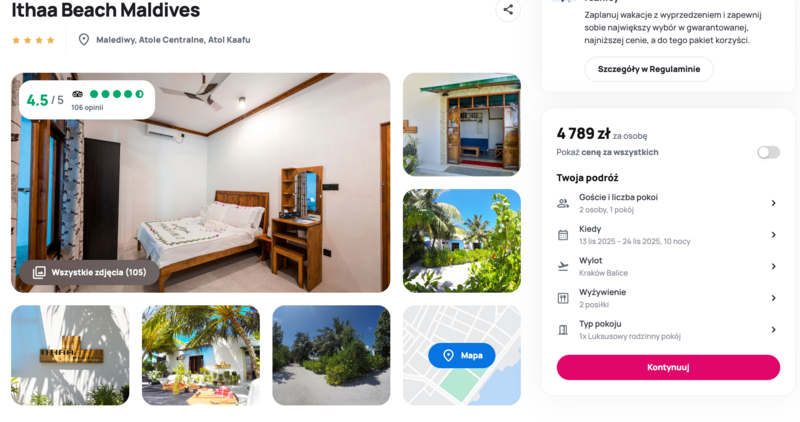Toggle the Pokaż cenę za wszystkich switch
800x422 pixels.
(768, 152)
